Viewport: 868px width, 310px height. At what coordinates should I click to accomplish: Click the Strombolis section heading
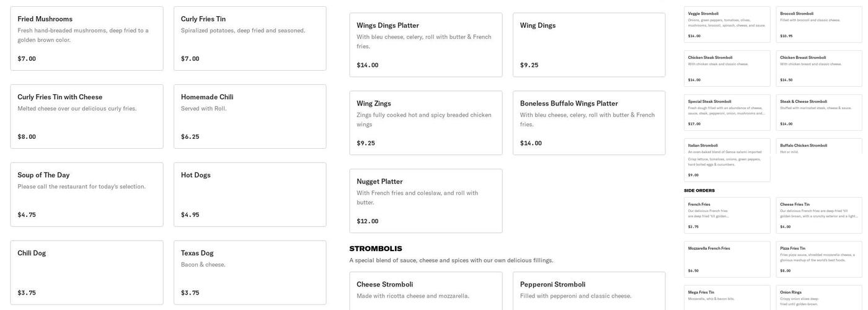376,249
